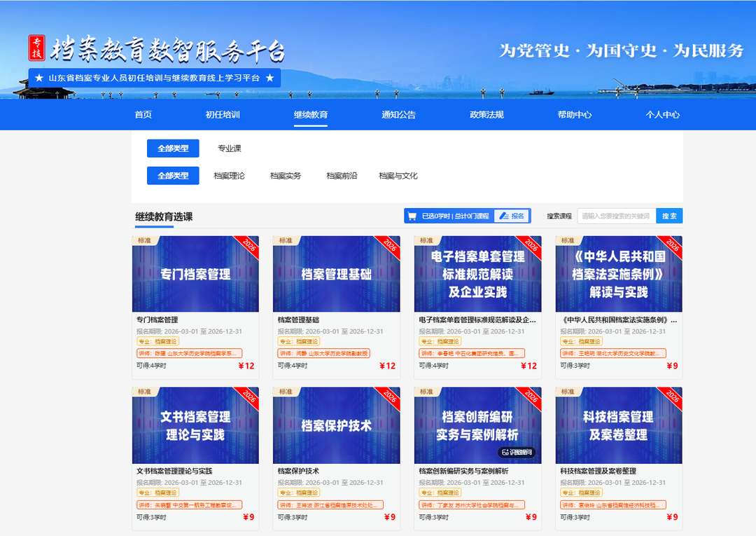Image resolution: width=756 pixels, height=536 pixels.
Task: Click the 搜索 button
Action: [x=669, y=216]
